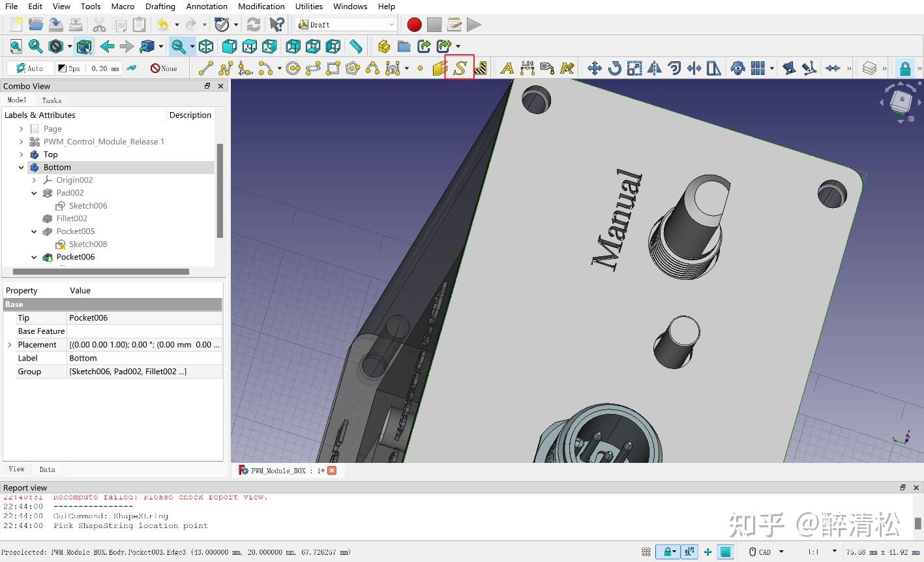Expand the Top tree item

coord(22,155)
